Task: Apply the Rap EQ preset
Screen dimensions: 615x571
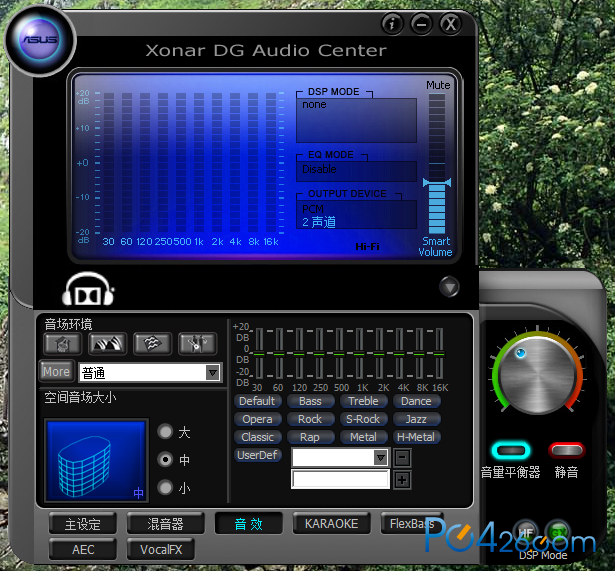Action: point(310,437)
